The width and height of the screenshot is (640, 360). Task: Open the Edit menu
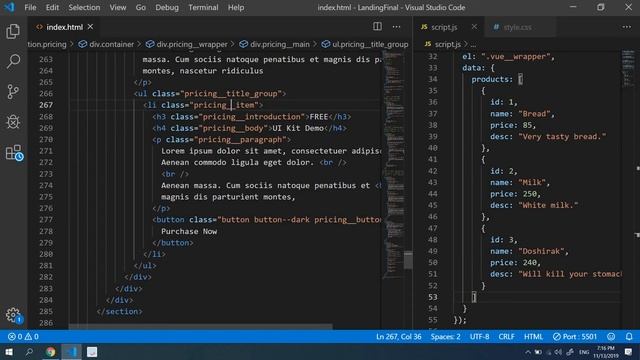coord(52,7)
